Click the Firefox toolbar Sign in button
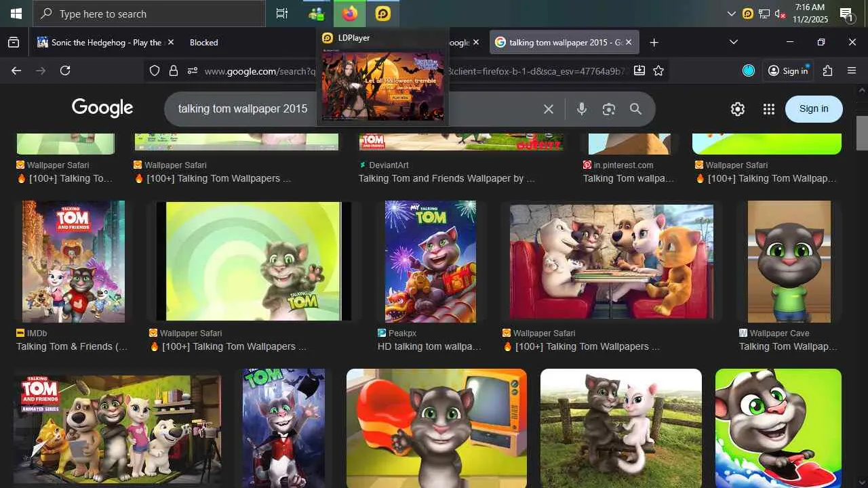Image resolution: width=868 pixels, height=488 pixels. 788,70
